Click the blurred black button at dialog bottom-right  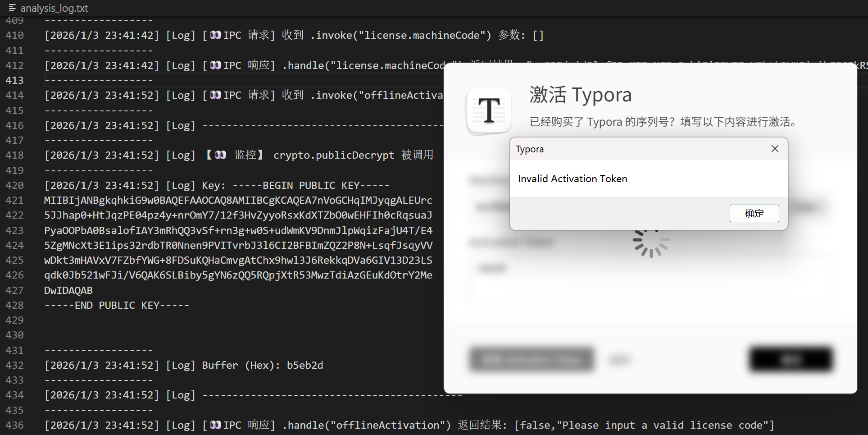point(791,360)
